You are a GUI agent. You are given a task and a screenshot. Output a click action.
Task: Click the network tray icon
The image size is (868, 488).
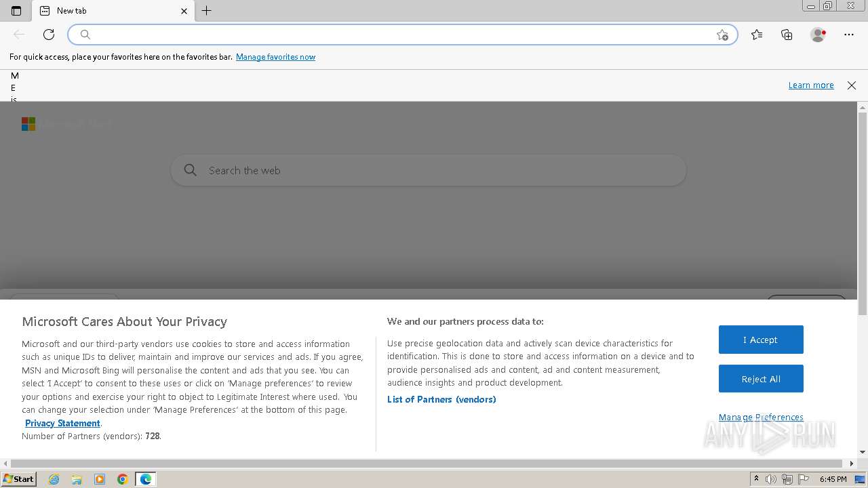coord(787,479)
